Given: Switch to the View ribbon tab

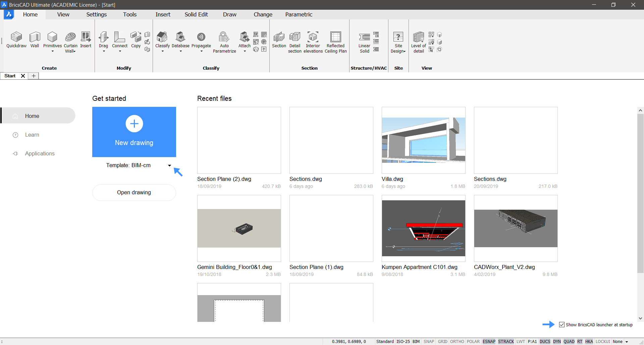Looking at the screenshot, I should point(63,14).
